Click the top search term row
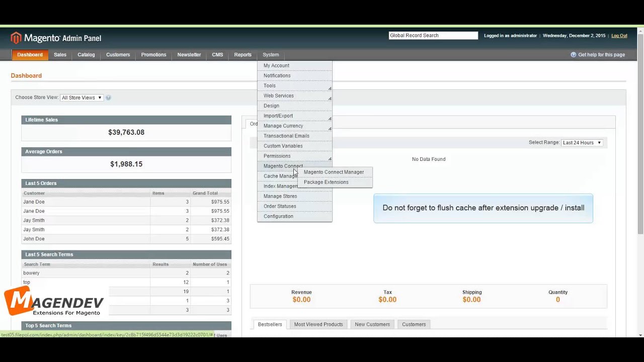 point(126,282)
